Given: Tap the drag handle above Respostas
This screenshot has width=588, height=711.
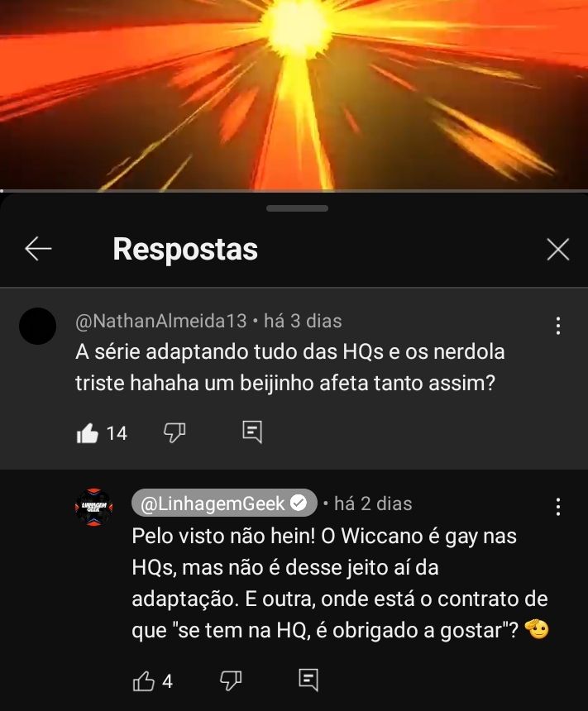Looking at the screenshot, I should [x=297, y=208].
